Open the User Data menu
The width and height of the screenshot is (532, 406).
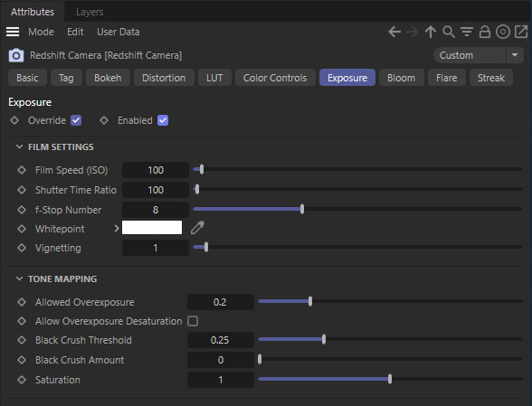coord(118,32)
